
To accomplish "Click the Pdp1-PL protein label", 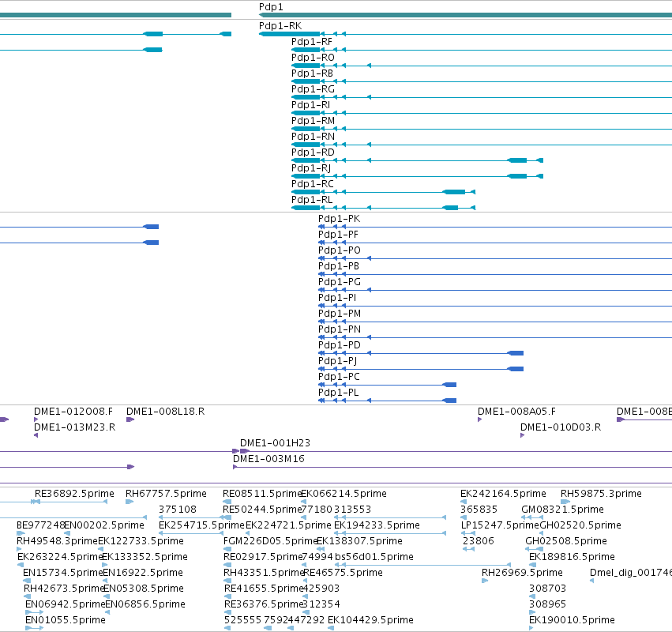I will point(339,393).
